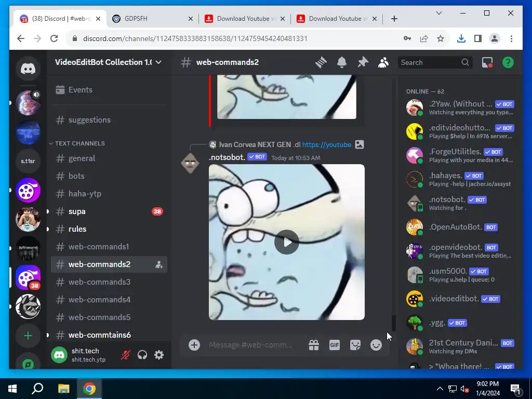Open the web-commands3 channel
532x399 pixels.
109,282
